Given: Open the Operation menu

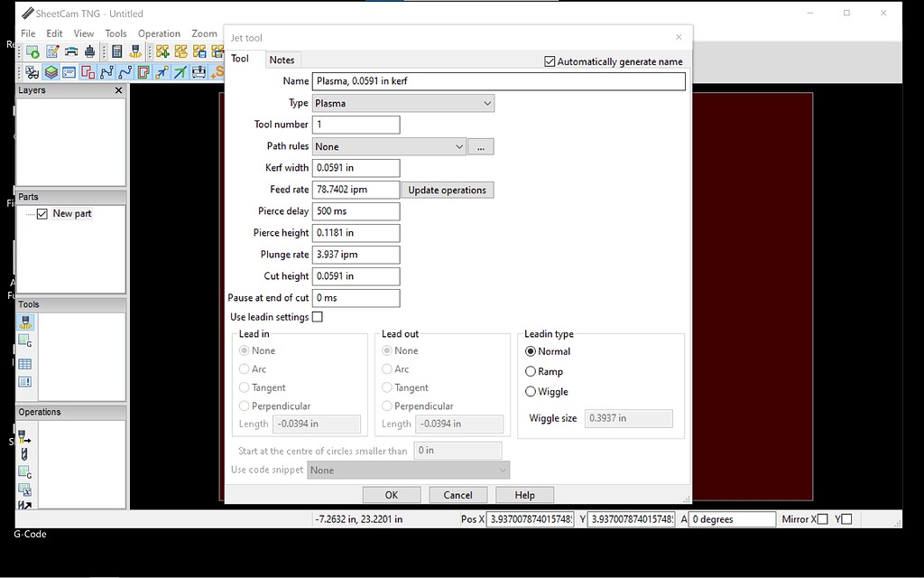Looking at the screenshot, I should [159, 33].
